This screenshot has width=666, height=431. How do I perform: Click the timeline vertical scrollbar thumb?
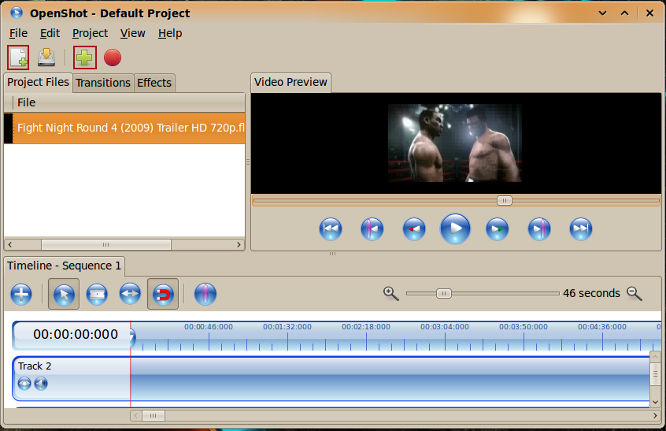pyautogui.click(x=655, y=374)
